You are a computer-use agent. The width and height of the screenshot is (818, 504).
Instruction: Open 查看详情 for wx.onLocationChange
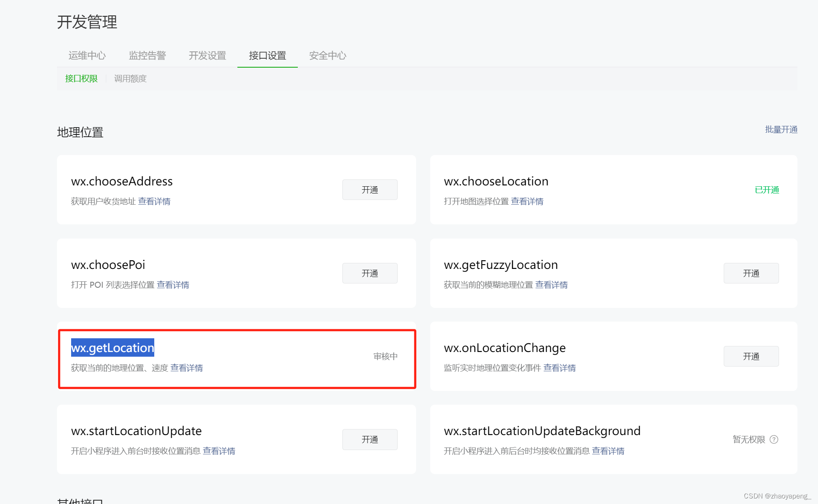(560, 368)
